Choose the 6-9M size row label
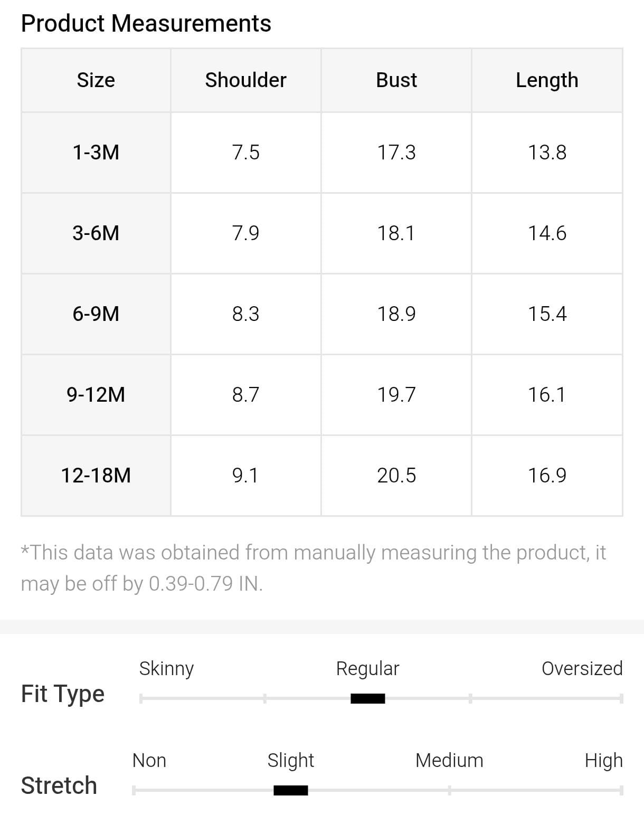 [x=96, y=314]
